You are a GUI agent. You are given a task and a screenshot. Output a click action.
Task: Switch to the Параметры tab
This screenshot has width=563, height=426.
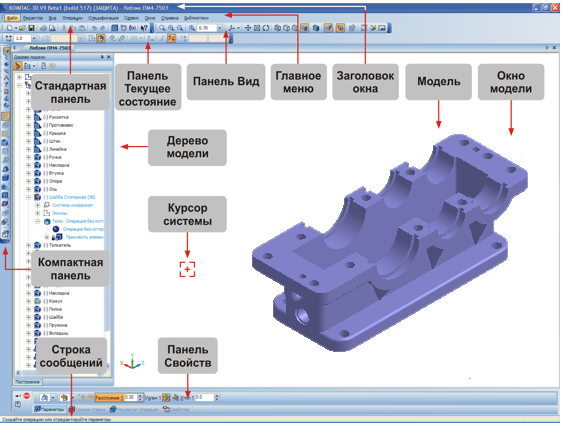(49, 409)
